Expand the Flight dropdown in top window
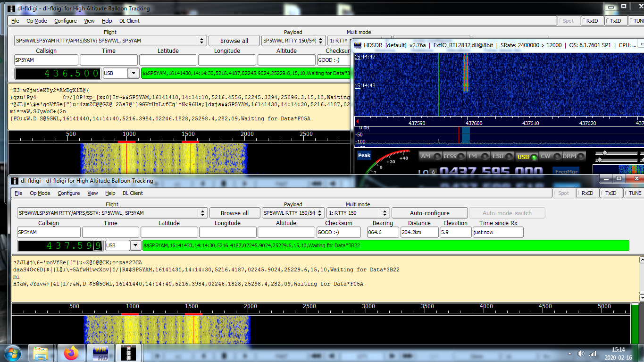Viewport: 644px width, 362px height. coord(202,41)
